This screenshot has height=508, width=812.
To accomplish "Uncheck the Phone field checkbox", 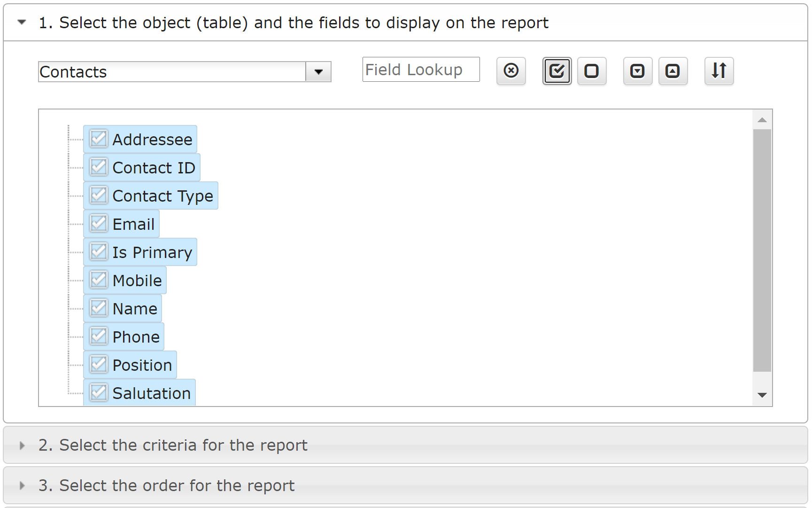I will tap(99, 336).
